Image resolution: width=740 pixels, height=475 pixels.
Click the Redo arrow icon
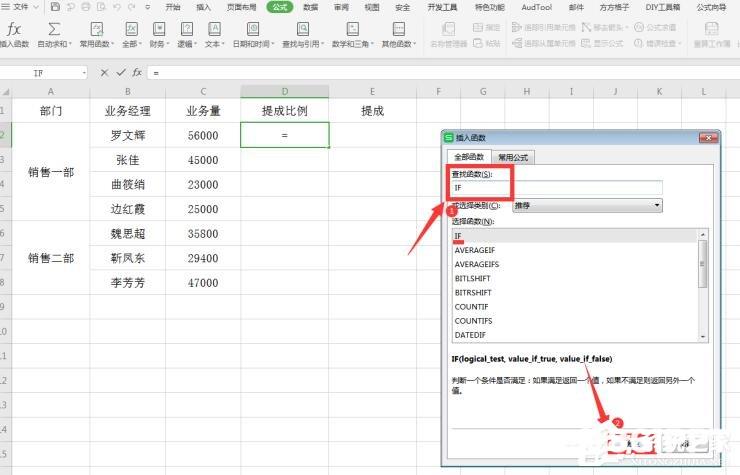132,7
